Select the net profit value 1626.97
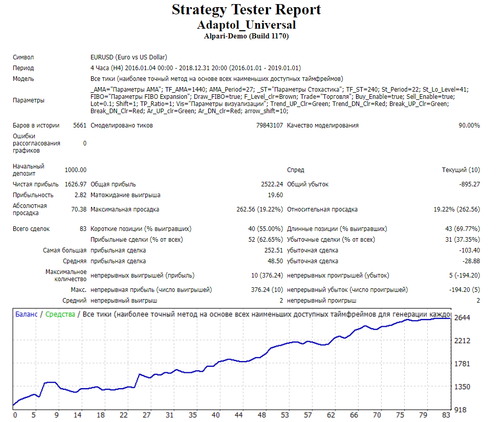This screenshot has width=504, height=422. (x=76, y=184)
